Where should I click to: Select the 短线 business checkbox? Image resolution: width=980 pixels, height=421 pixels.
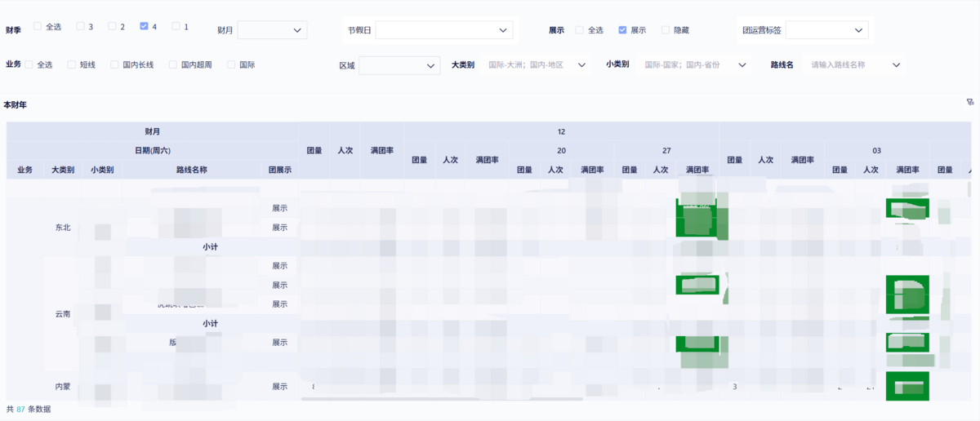[x=72, y=64]
